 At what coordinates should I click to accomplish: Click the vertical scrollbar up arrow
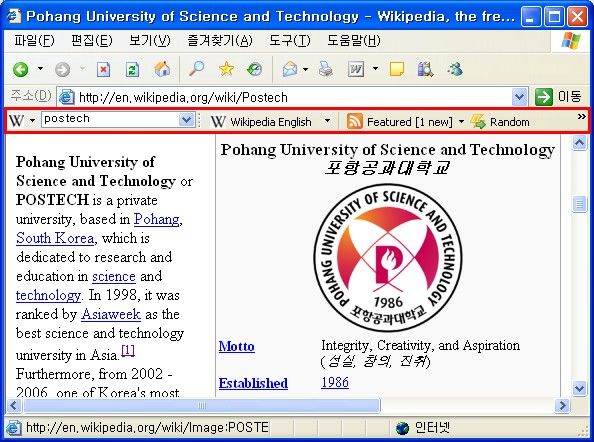pyautogui.click(x=579, y=143)
